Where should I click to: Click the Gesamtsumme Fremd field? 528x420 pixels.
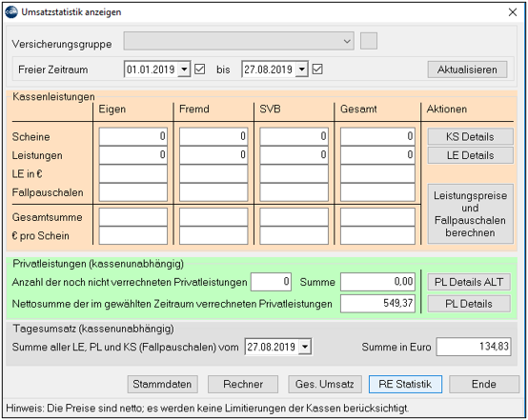pyautogui.click(x=213, y=217)
